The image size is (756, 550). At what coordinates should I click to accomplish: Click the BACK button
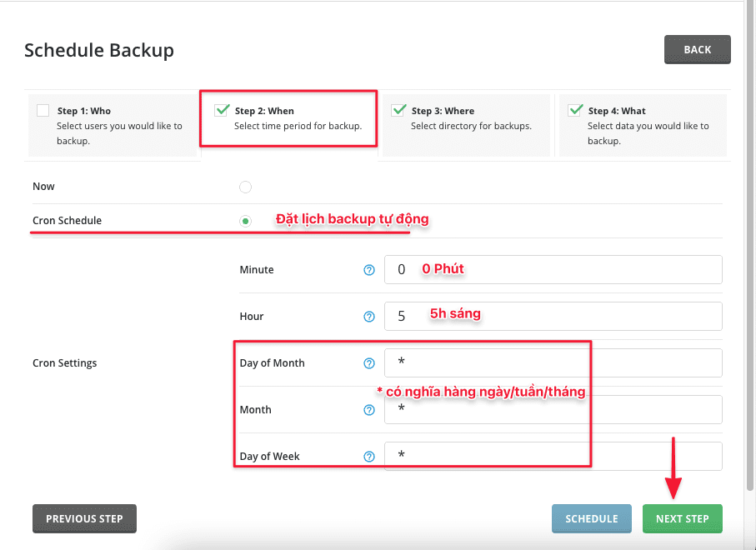[697, 49]
